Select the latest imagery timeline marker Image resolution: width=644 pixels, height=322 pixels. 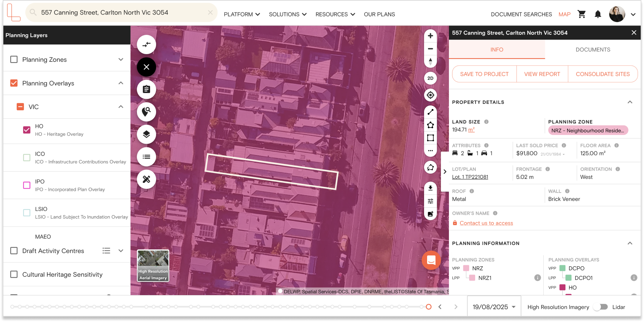(428, 307)
